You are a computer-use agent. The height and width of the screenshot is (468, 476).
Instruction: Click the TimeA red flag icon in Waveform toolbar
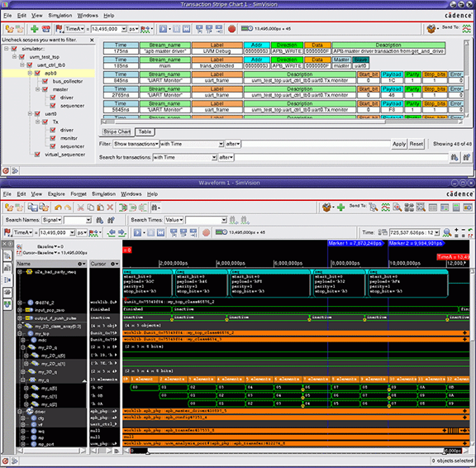(x=7, y=232)
